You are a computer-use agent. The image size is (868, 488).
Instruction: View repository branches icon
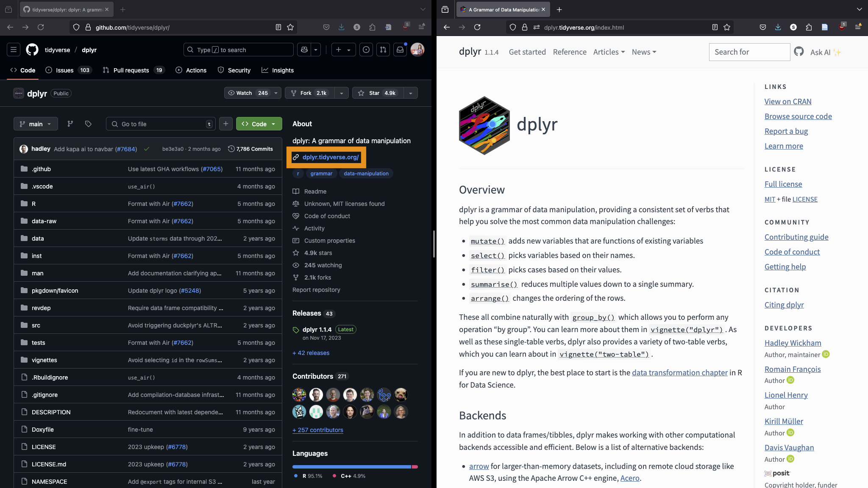(70, 124)
